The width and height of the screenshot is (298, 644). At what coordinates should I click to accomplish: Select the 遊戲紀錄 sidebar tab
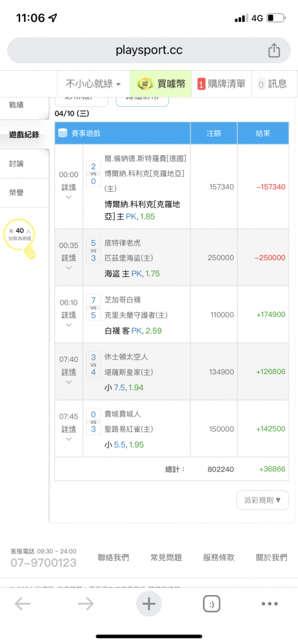[x=25, y=135]
